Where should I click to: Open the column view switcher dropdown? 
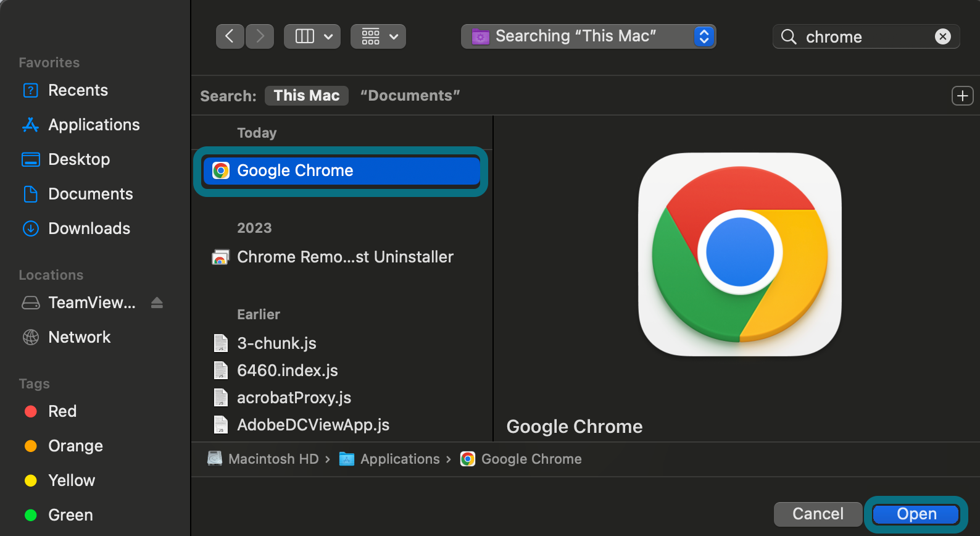[x=312, y=36]
